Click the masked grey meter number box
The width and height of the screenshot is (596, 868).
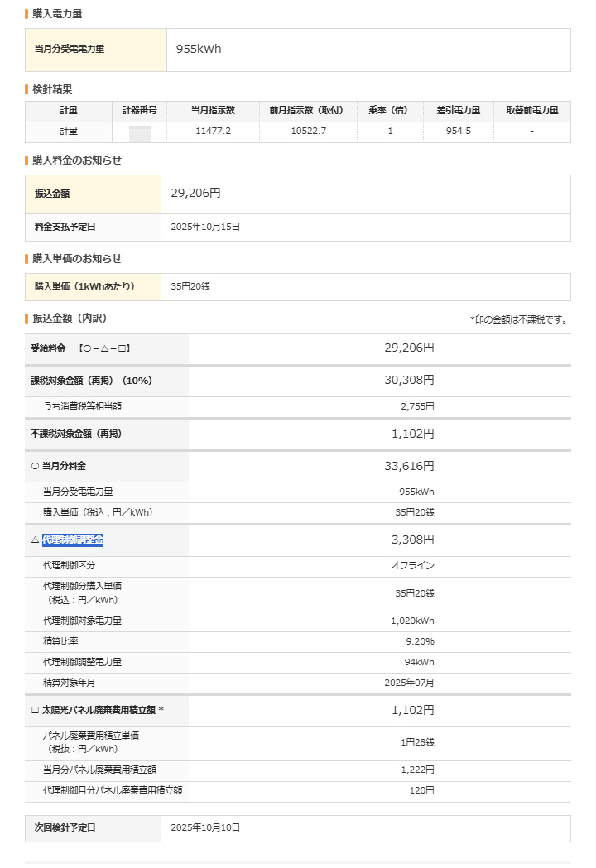(139, 132)
